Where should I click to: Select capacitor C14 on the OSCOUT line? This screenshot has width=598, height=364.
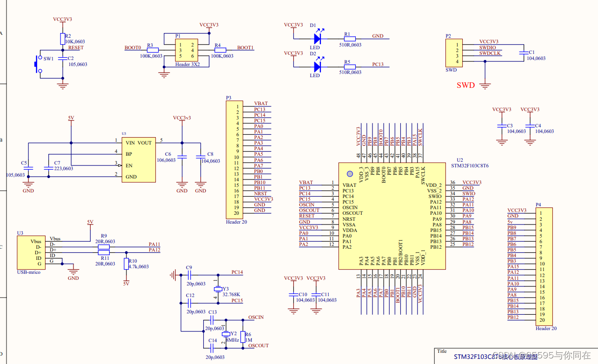212,348
